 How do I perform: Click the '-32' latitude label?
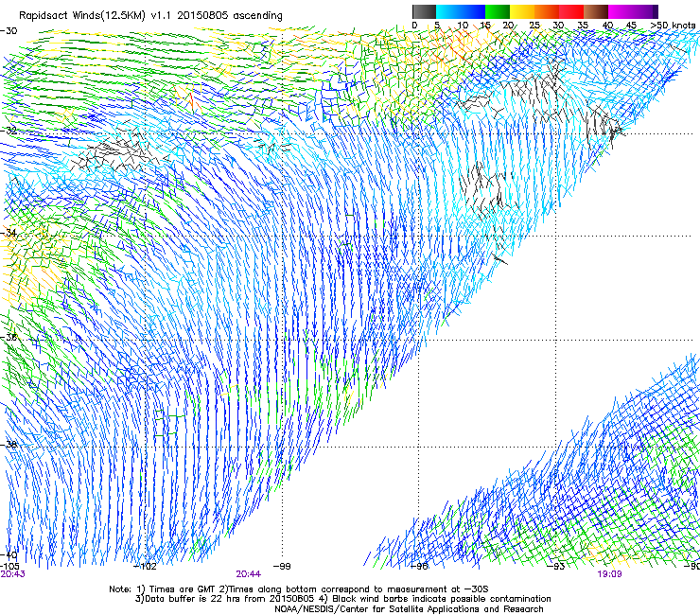(9, 131)
